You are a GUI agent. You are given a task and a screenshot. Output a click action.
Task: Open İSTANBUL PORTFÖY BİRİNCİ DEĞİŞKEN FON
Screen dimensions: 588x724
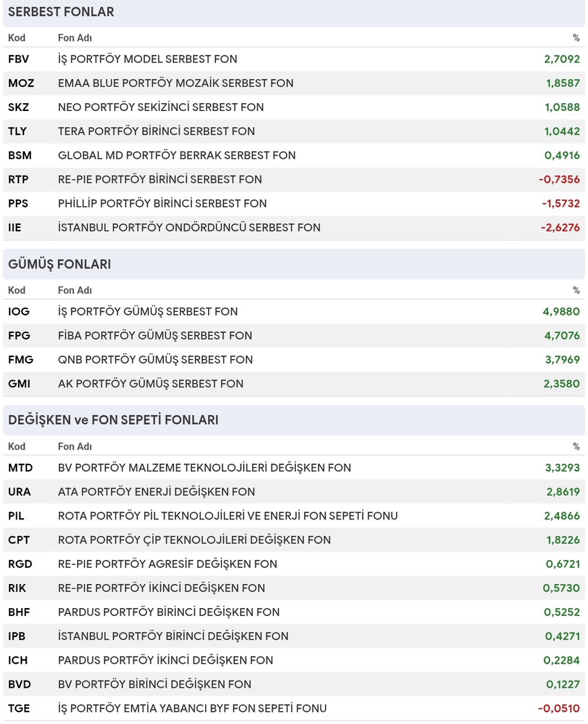[173, 637]
